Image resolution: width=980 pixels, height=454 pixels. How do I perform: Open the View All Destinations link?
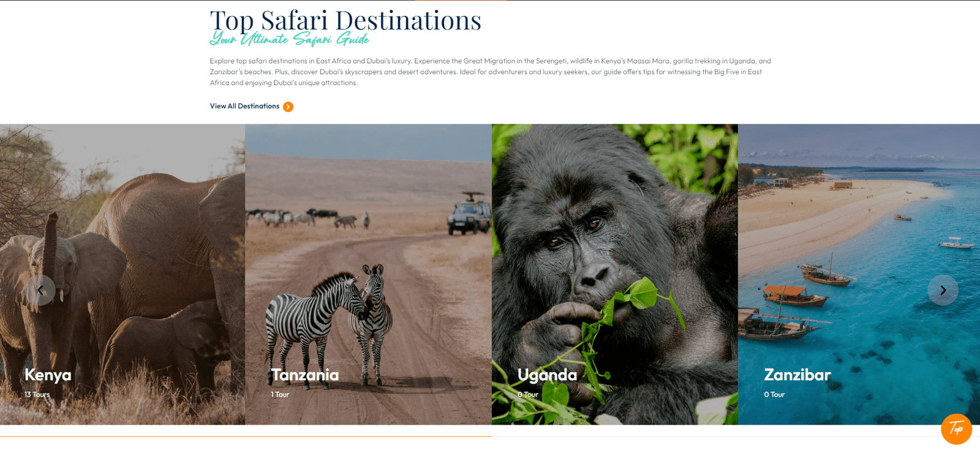(x=244, y=106)
